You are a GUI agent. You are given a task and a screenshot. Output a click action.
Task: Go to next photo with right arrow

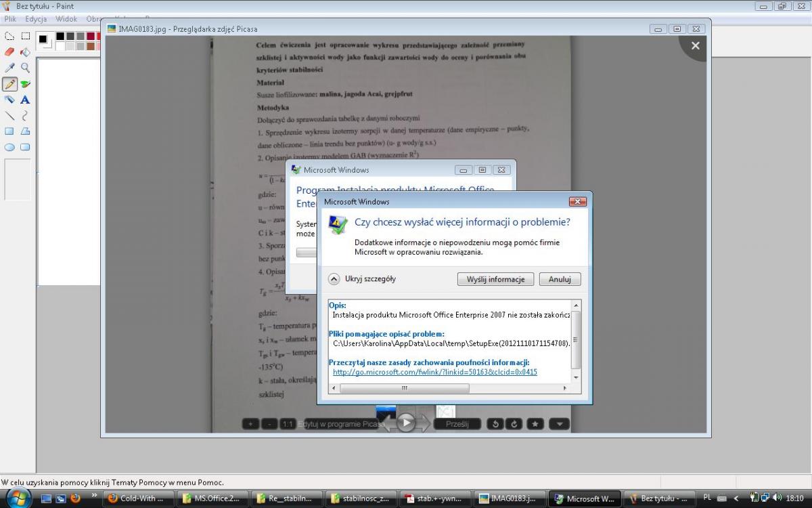(x=424, y=423)
